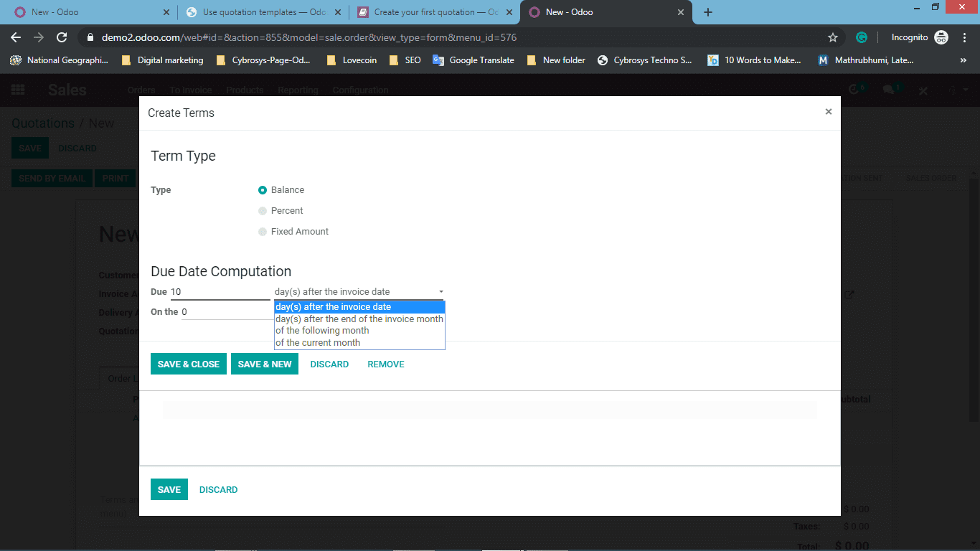This screenshot has height=551, width=980.
Task: Select the Fixed Amount radio button
Action: [263, 232]
